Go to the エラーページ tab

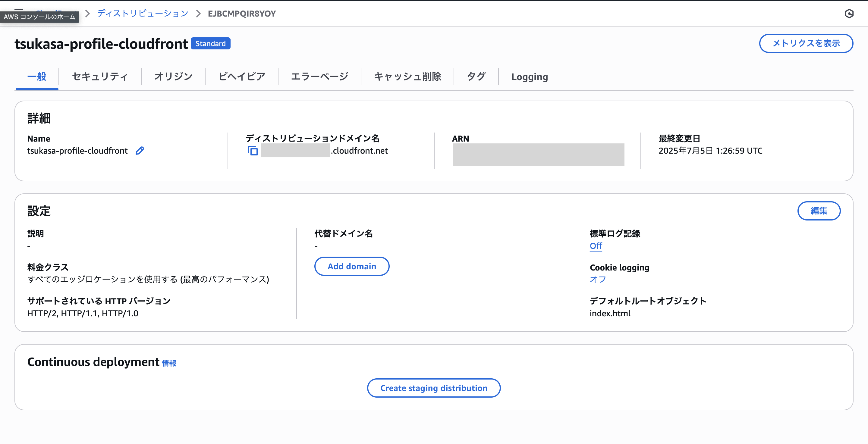319,77
